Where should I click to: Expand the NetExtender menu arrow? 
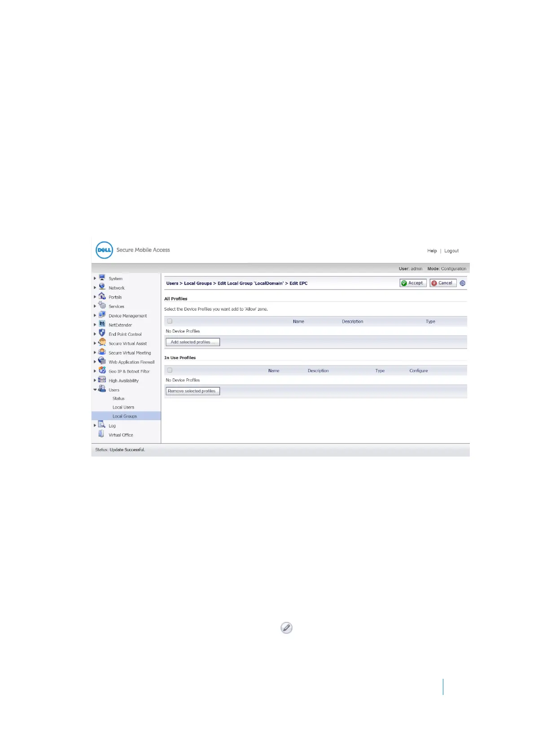tap(95, 325)
